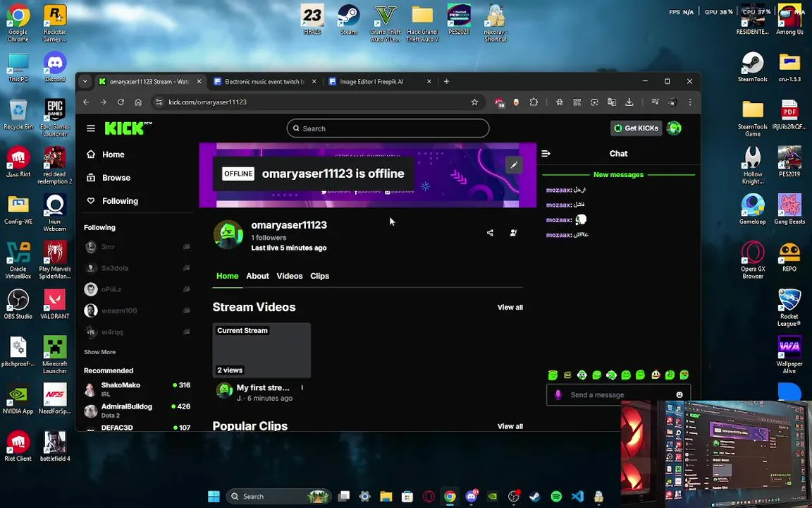812x508 pixels.
Task: Switch to the Clips tab
Action: click(x=319, y=276)
